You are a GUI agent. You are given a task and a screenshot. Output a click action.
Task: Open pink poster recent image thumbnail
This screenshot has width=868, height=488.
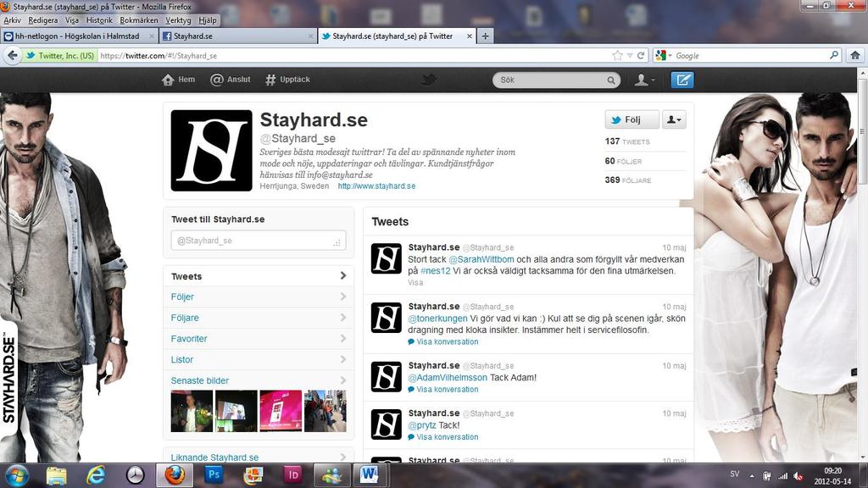pos(281,411)
